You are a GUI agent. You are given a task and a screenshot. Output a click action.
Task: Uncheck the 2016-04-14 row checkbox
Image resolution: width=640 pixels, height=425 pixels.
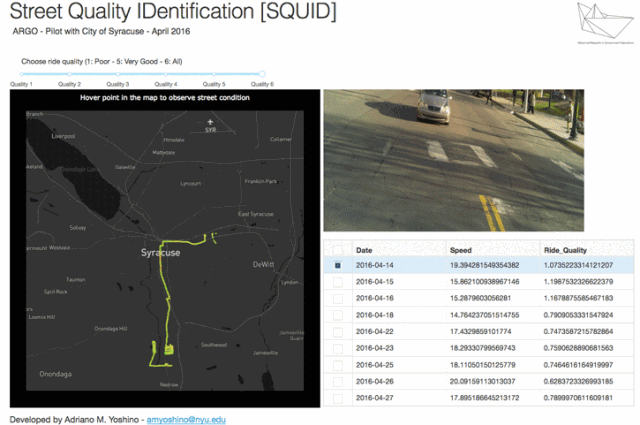coord(338,265)
